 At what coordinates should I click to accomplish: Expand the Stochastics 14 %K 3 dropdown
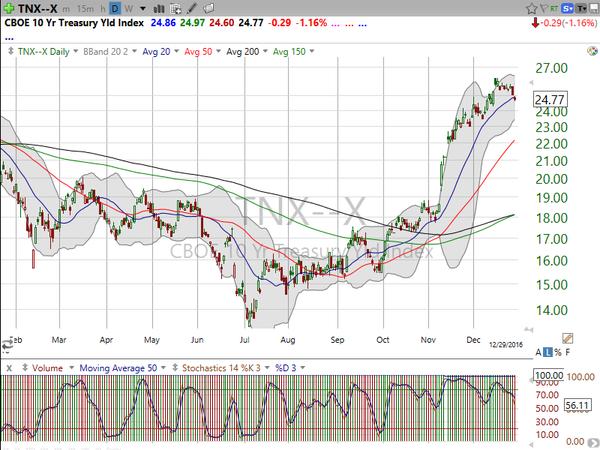tap(267, 368)
